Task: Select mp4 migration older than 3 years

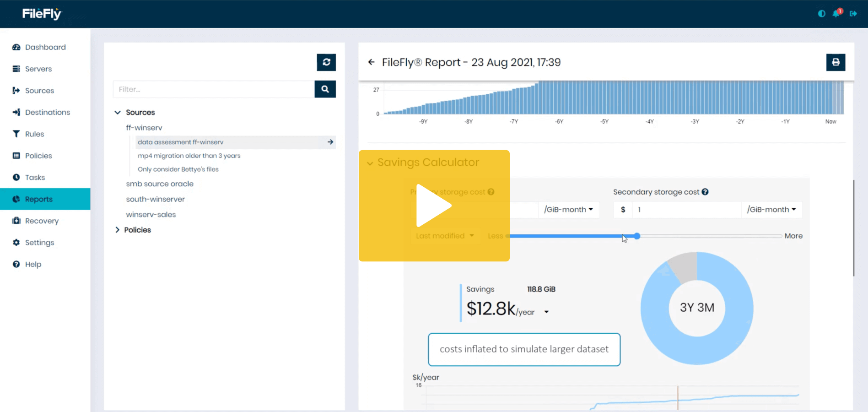Action: (189, 156)
